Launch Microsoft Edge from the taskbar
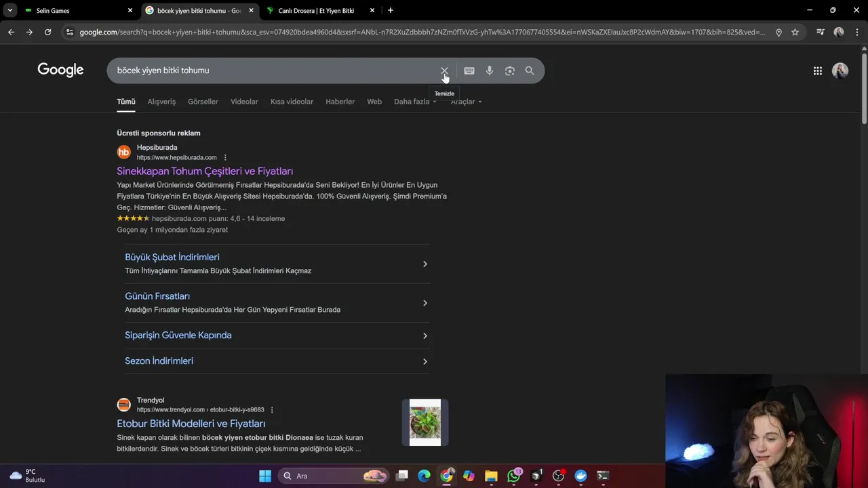 point(424,476)
